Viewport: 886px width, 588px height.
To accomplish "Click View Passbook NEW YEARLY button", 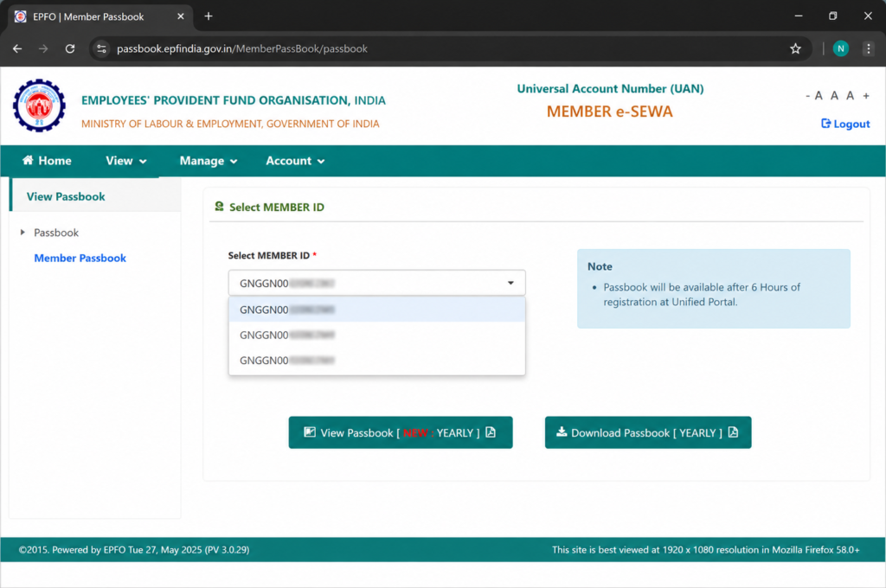I will click(401, 432).
